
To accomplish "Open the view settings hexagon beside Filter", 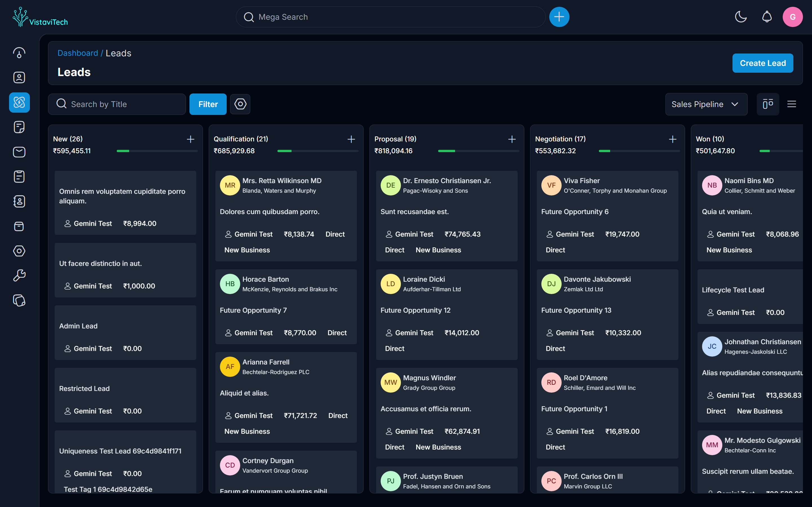I will [240, 104].
